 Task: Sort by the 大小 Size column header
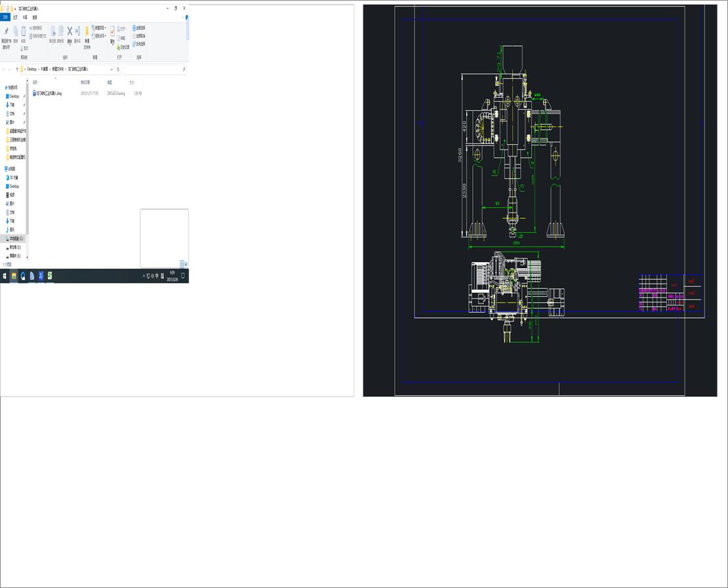click(x=132, y=82)
